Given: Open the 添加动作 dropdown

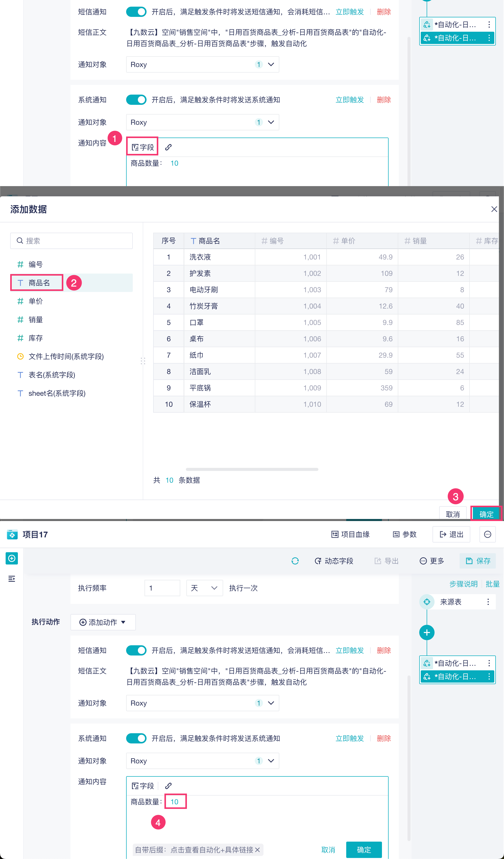Looking at the screenshot, I should [x=102, y=622].
